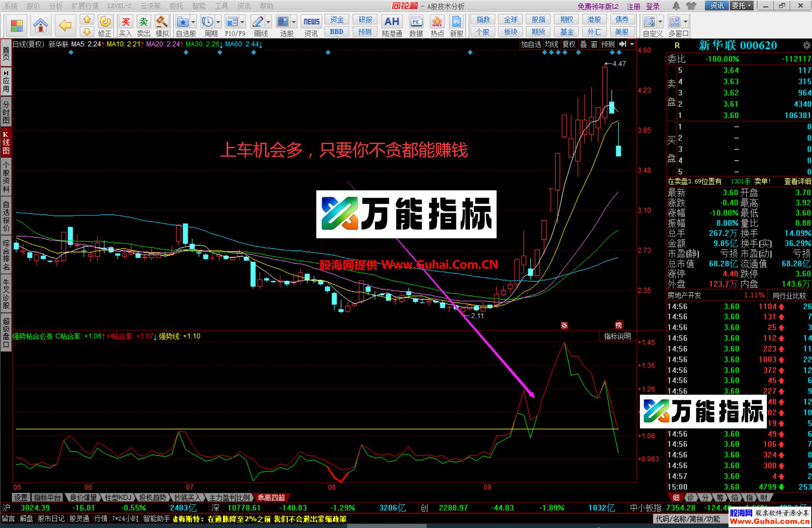
Task: Open BBD fund flow via the 资金 icon
Action: pyautogui.click(x=336, y=20)
